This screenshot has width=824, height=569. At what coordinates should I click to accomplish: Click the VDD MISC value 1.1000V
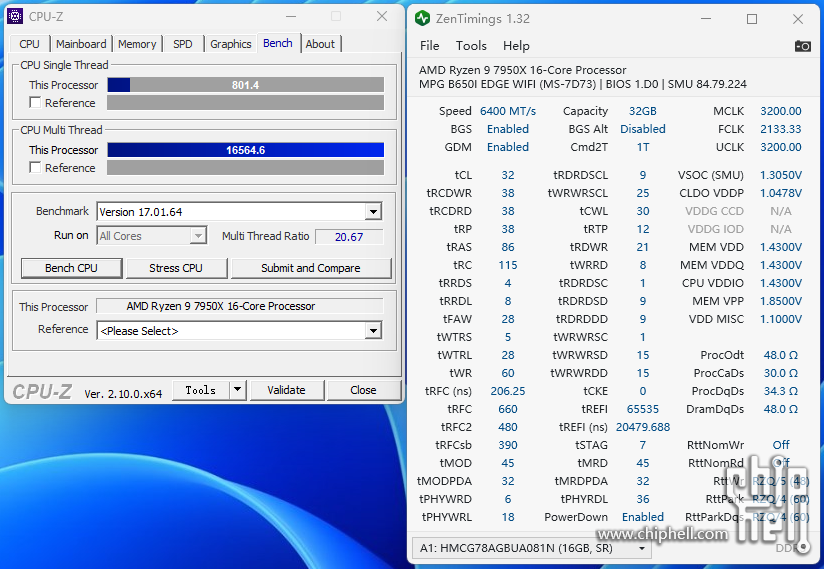point(781,319)
